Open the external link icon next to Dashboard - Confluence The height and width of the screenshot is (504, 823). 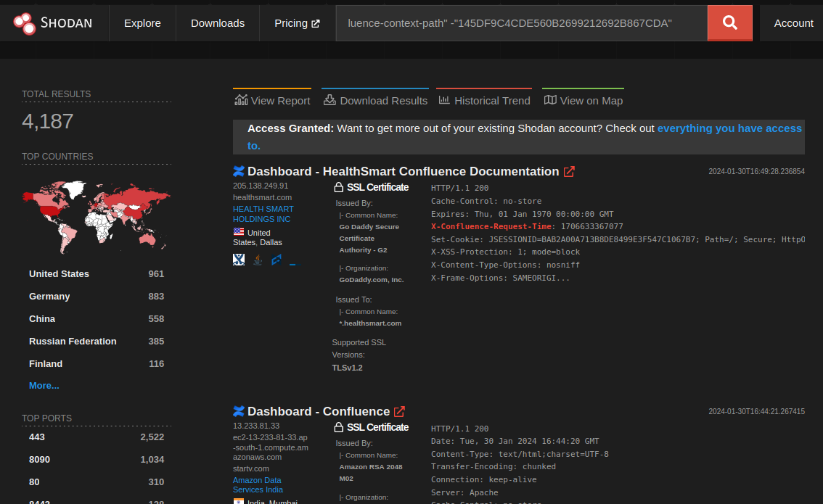click(x=399, y=411)
